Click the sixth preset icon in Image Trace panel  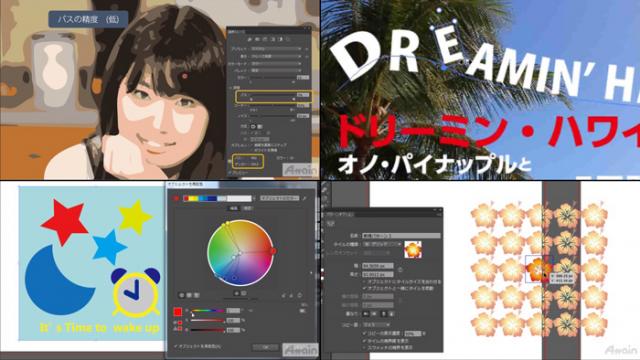(x=288, y=39)
